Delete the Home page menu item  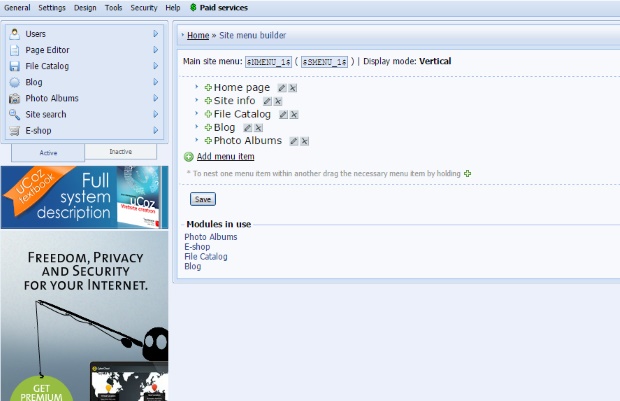pyautogui.click(x=293, y=88)
